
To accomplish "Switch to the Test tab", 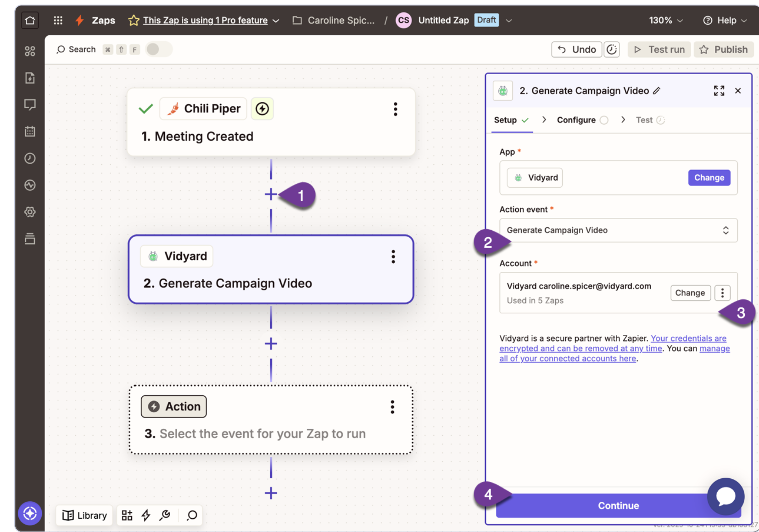I will (x=650, y=120).
